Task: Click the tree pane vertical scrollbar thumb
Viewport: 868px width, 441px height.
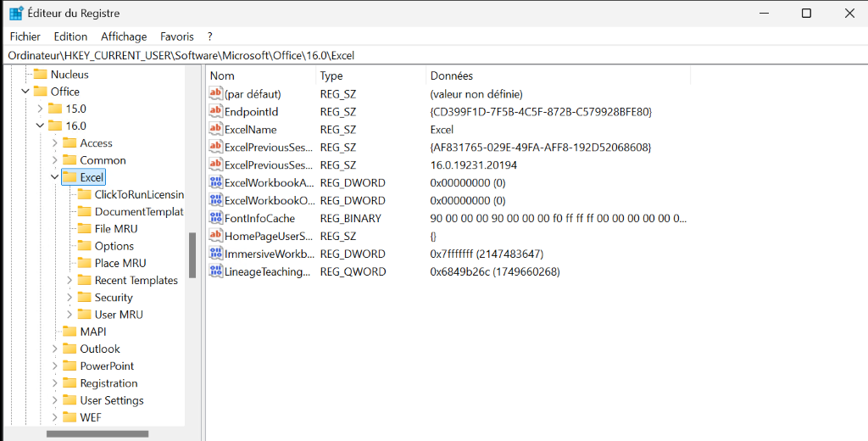Action: coord(192,255)
